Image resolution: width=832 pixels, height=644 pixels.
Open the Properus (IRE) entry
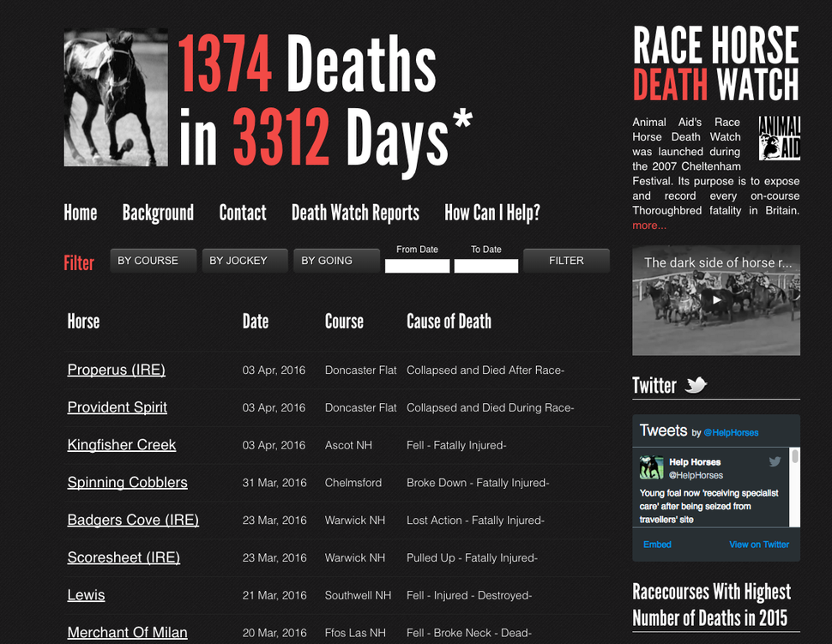pos(116,370)
